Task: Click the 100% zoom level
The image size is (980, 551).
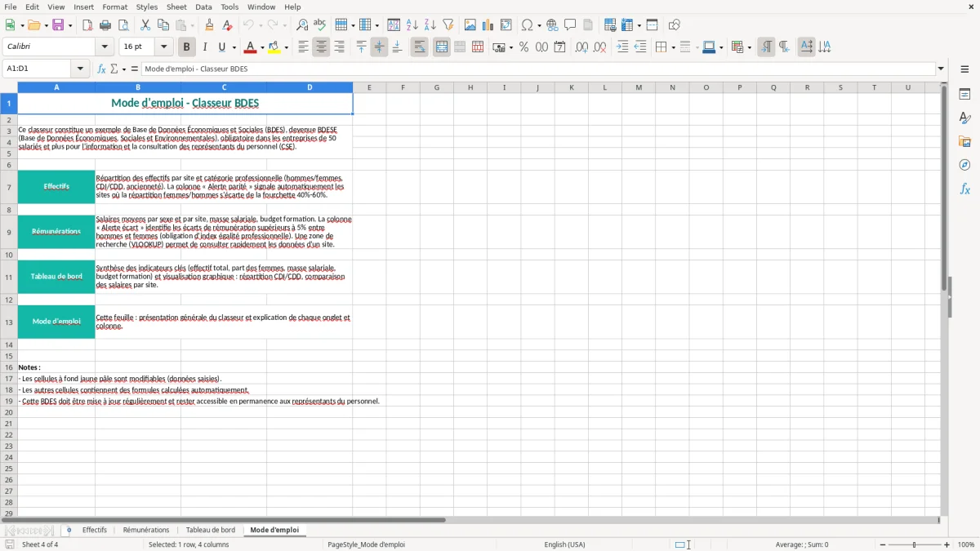Action: (966, 544)
